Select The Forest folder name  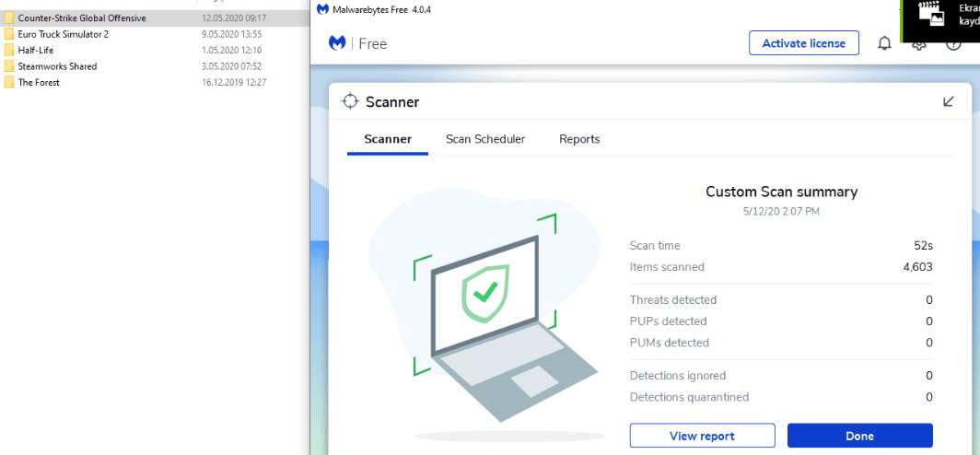39,83
